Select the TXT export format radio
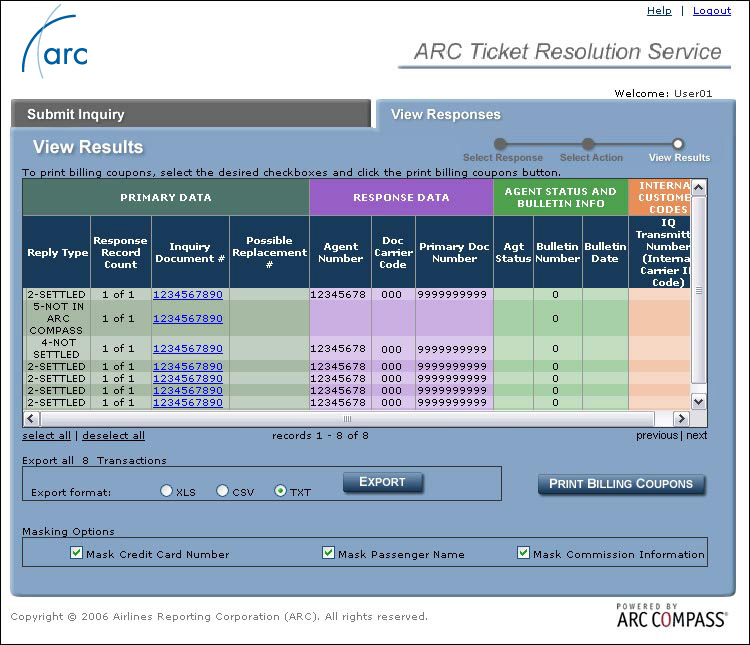 point(280,490)
